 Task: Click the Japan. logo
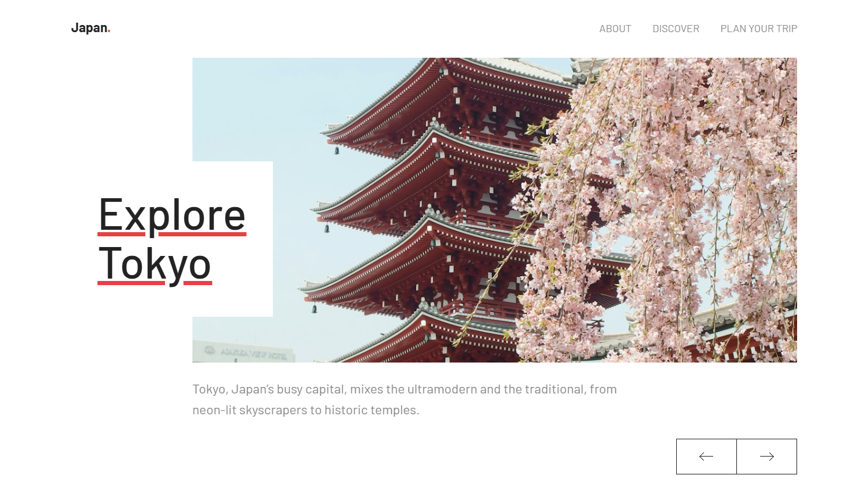[91, 28]
